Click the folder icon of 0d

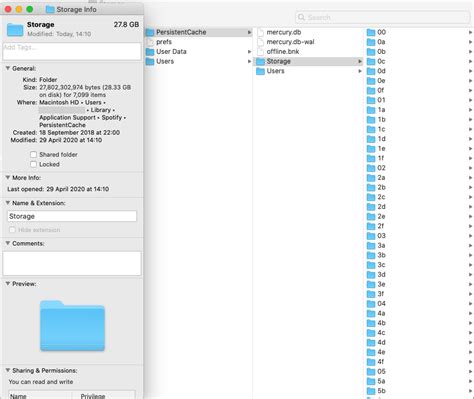371,71
